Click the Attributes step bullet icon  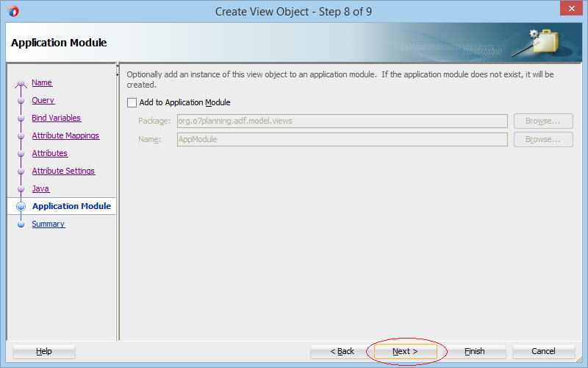21,154
